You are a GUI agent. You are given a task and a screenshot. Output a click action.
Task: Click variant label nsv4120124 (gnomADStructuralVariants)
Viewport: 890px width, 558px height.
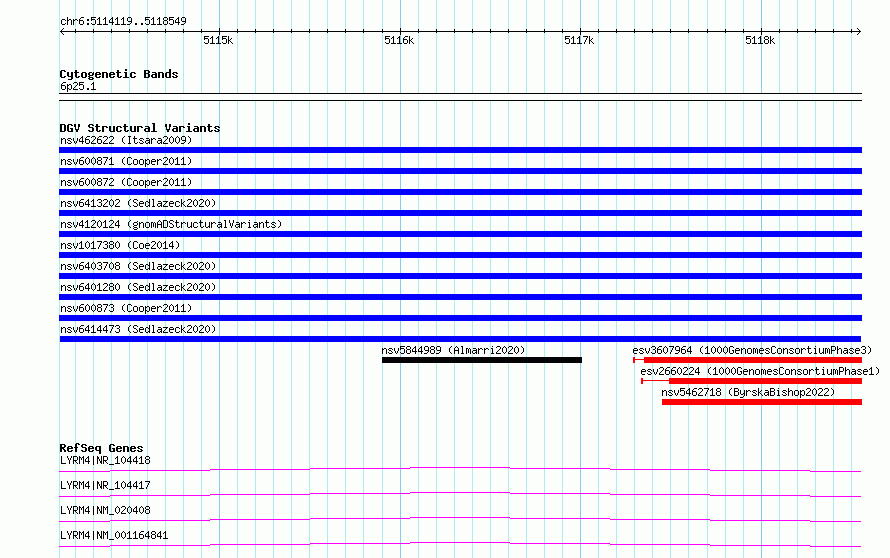pos(171,224)
